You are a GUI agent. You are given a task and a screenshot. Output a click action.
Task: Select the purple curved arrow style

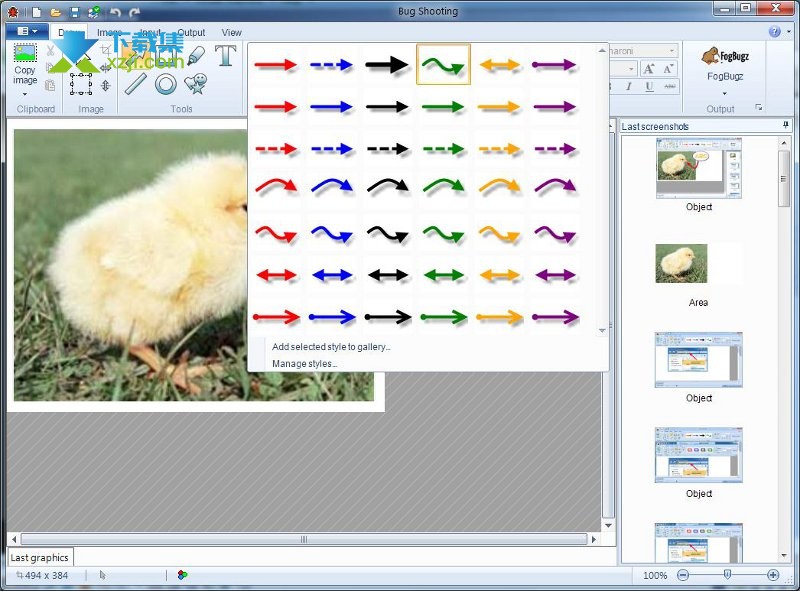(x=555, y=186)
